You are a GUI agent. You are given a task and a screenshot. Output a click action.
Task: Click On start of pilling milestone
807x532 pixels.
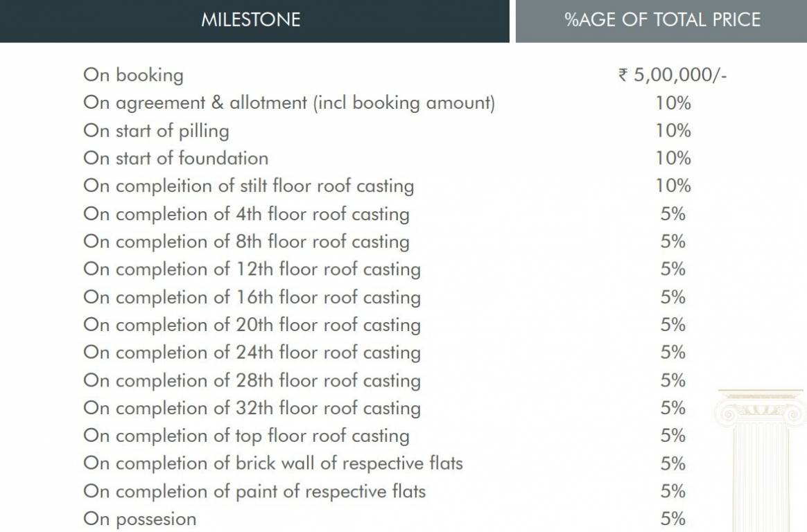tap(156, 130)
